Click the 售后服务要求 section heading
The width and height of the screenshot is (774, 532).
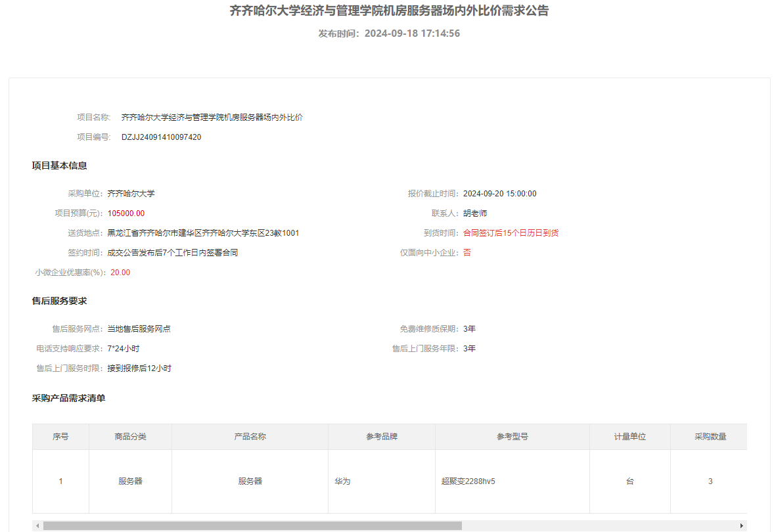(59, 301)
